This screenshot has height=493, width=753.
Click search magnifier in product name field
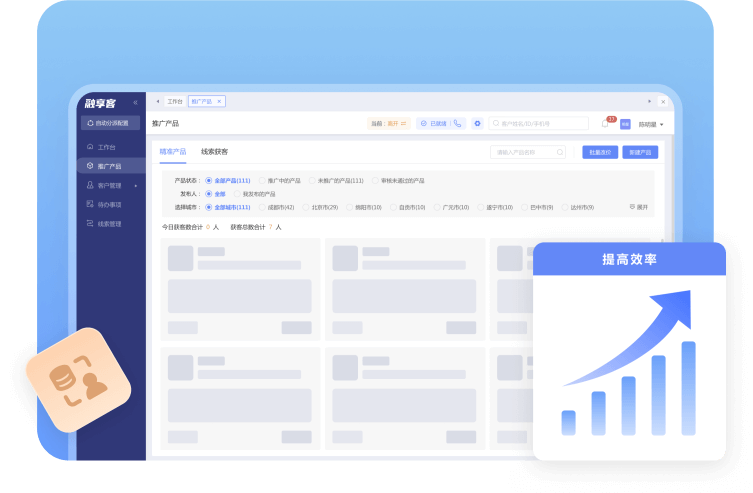[x=559, y=153]
